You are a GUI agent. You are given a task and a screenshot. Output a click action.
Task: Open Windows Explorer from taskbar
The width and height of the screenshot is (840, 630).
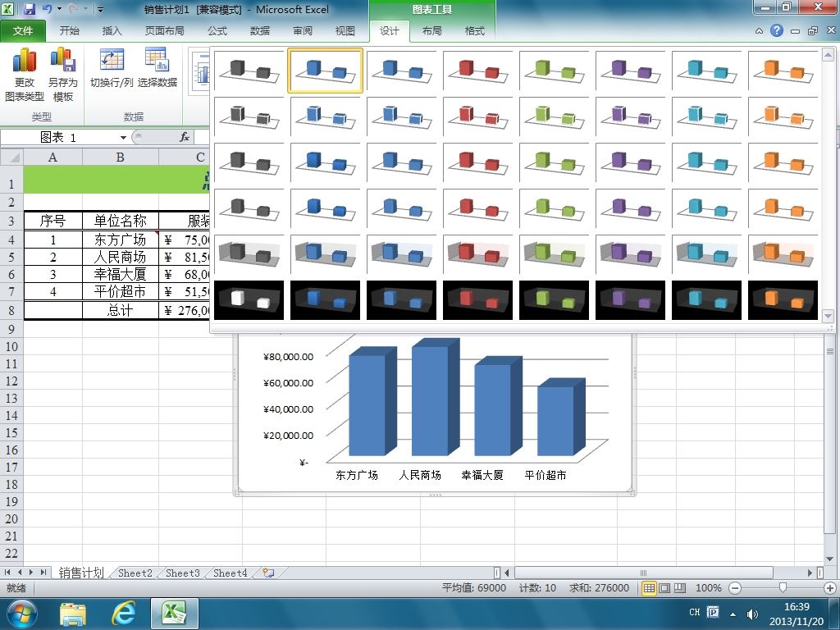click(73, 614)
